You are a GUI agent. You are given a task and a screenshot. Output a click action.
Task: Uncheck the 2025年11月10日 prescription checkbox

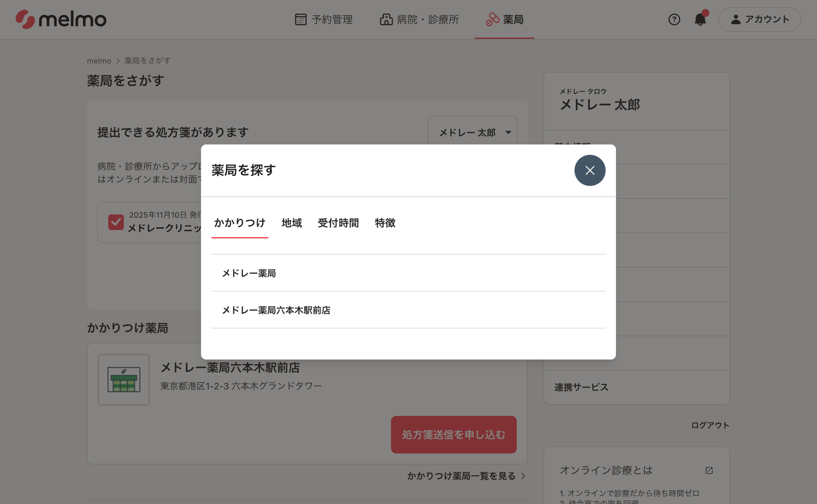tap(116, 222)
